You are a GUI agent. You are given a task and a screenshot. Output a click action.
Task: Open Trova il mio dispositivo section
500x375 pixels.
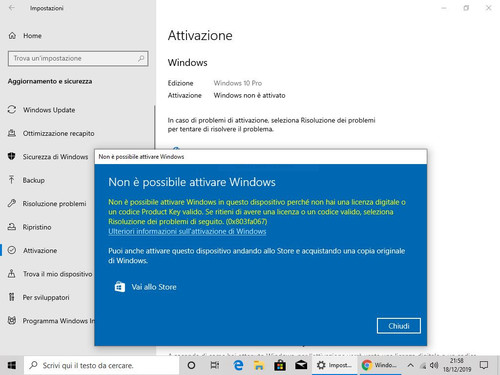[57, 274]
